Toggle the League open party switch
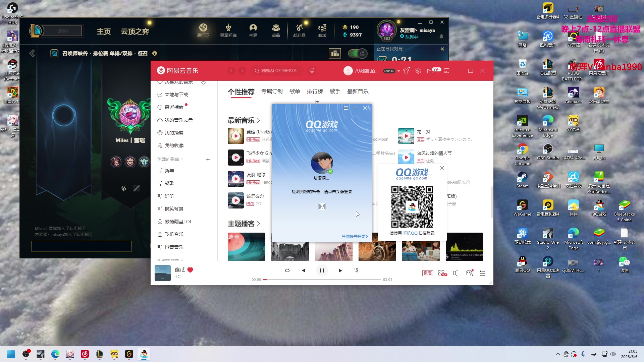644x362 pixels. 358,53
